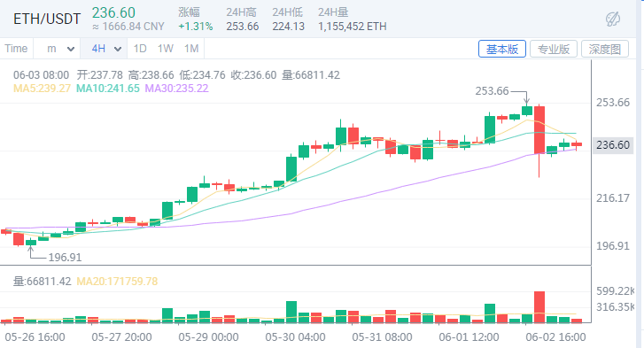The height and width of the screenshot is (348, 644).
Task: Click the 24H high value 253.66
Action: 243,27
